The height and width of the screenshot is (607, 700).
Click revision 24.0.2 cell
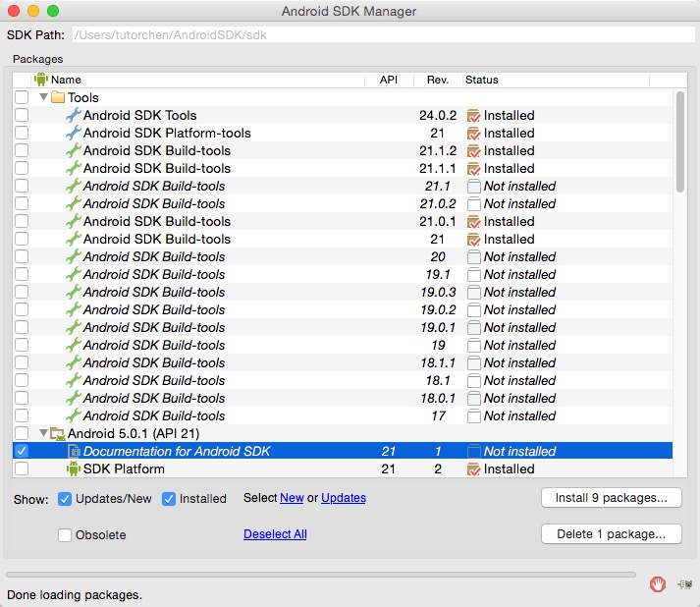tap(438, 115)
